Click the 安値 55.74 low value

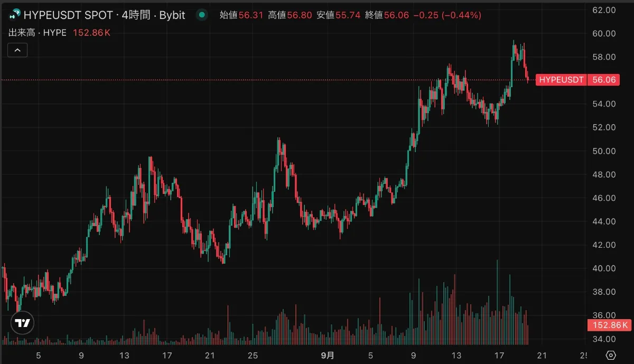pos(338,15)
